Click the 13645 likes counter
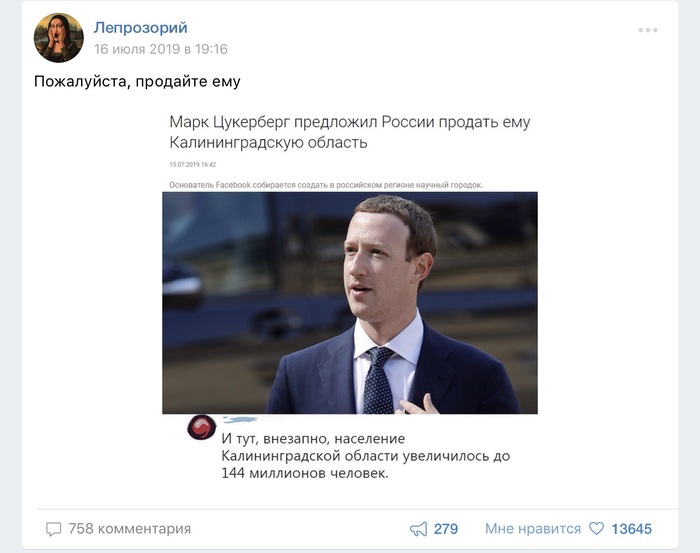 [x=631, y=529]
